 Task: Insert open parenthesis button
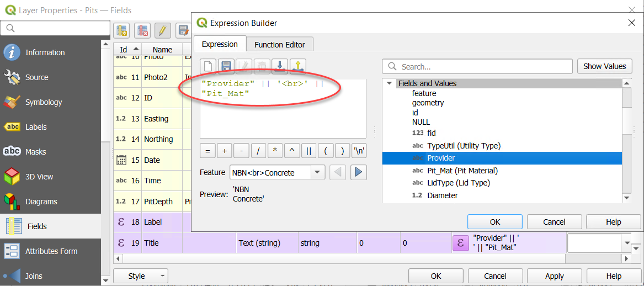pyautogui.click(x=326, y=151)
